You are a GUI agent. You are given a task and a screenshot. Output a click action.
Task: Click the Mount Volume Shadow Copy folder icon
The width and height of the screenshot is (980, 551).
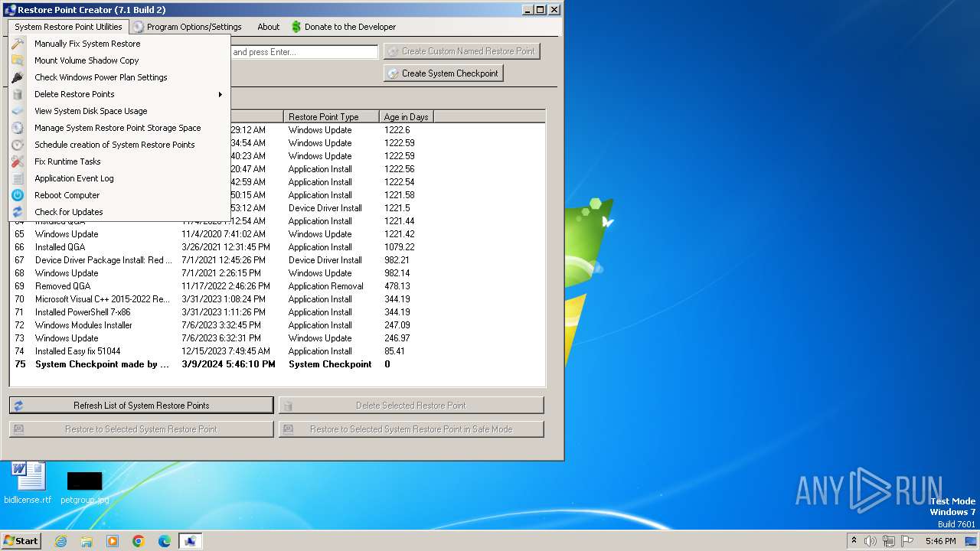[18, 60]
